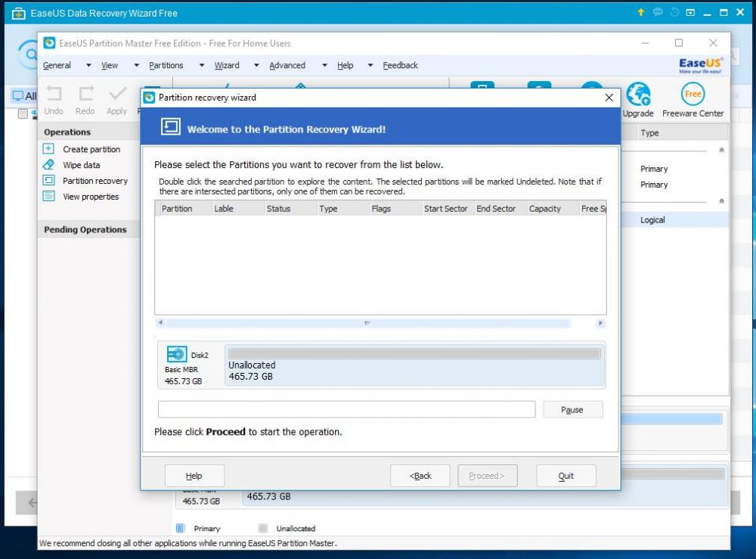
Task: Sort by the End Sector column header
Action: click(x=500, y=208)
